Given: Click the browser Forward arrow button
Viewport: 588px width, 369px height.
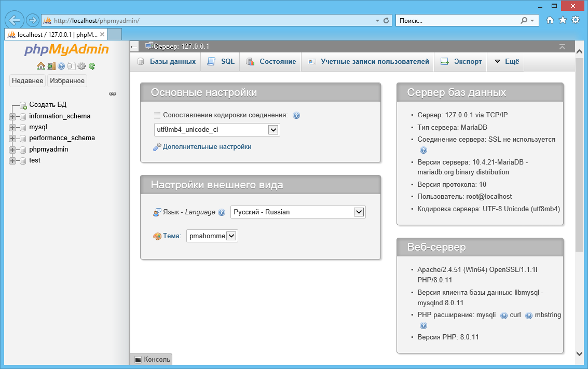Looking at the screenshot, I should [x=33, y=20].
